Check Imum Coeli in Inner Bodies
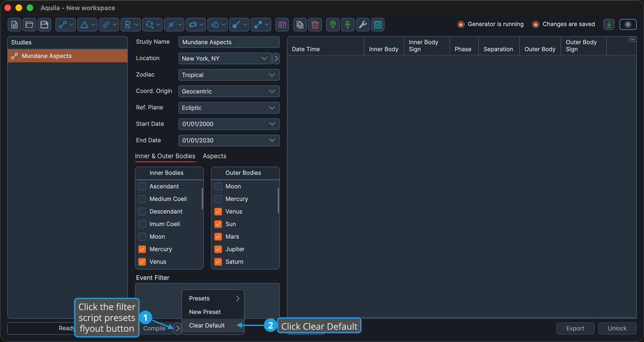This screenshot has height=342, width=644. click(142, 224)
